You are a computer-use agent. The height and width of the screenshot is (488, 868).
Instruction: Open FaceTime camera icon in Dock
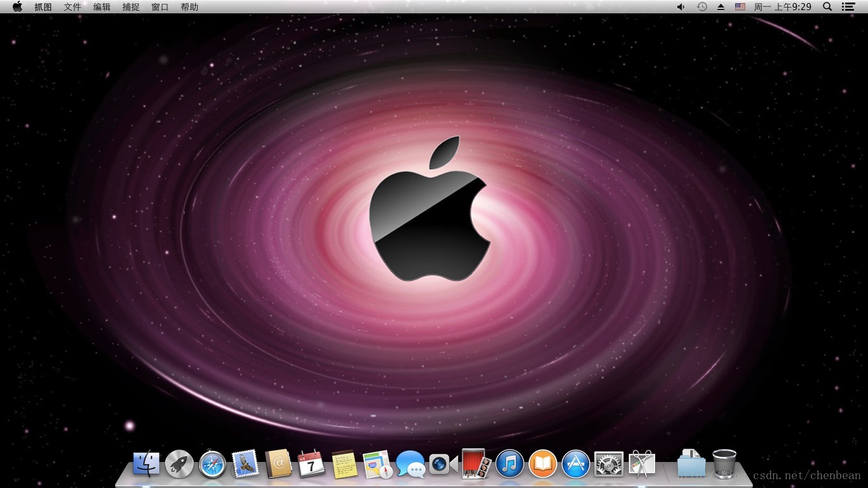[x=444, y=464]
